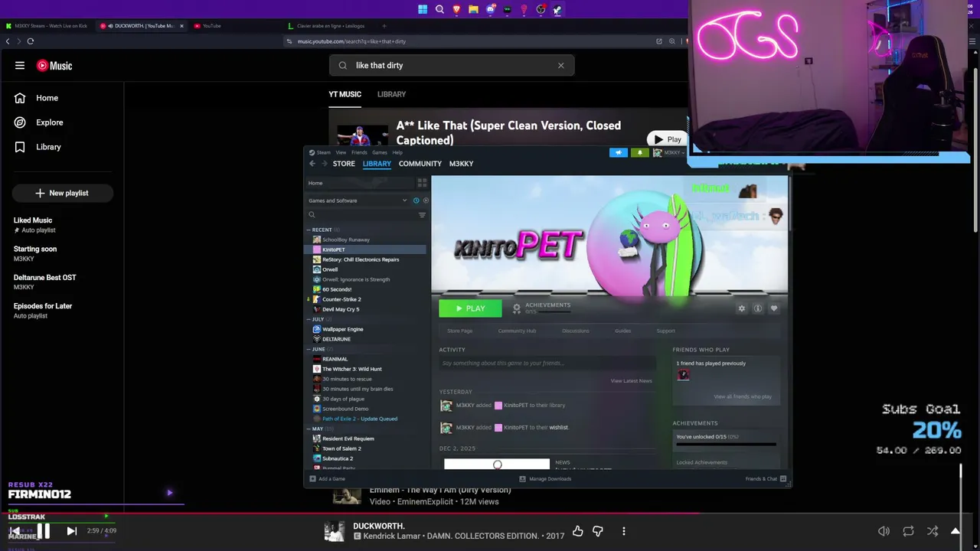Open KinitoPET Guides link
This screenshot has width=980, height=551.
(x=622, y=331)
